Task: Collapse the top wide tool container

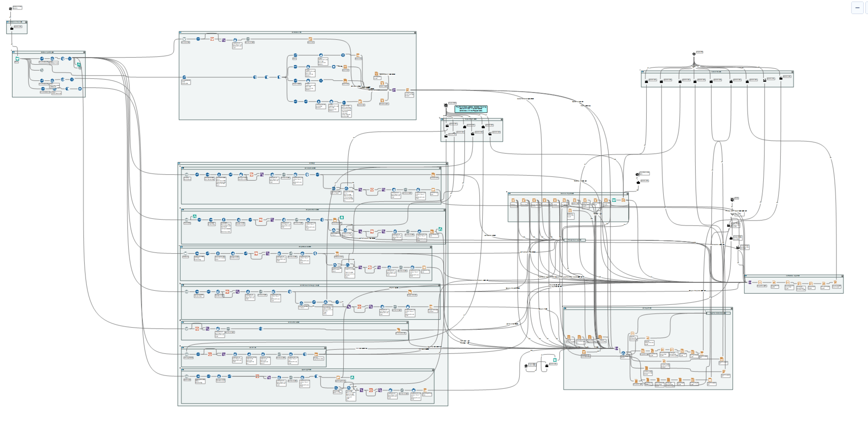Action: point(415,32)
